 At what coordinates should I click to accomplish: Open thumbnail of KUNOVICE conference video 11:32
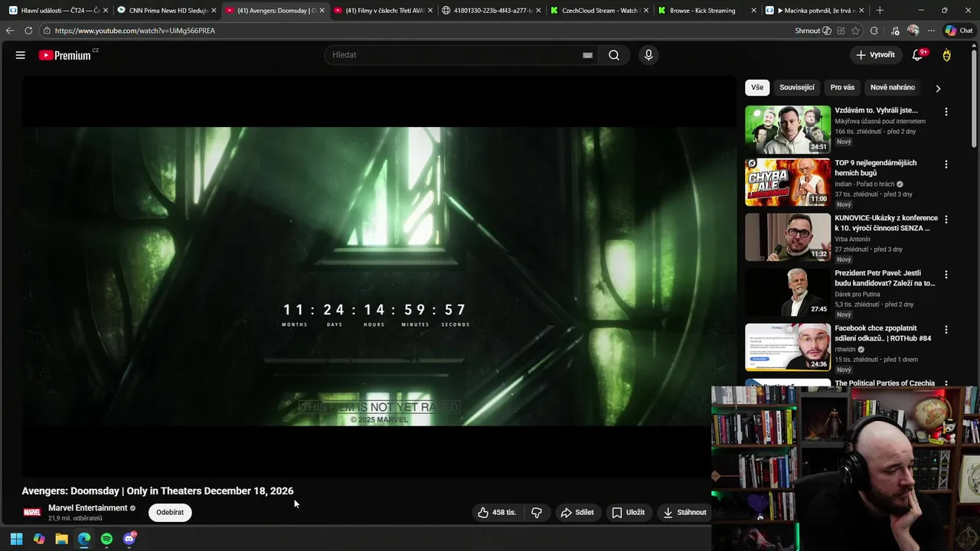(788, 237)
